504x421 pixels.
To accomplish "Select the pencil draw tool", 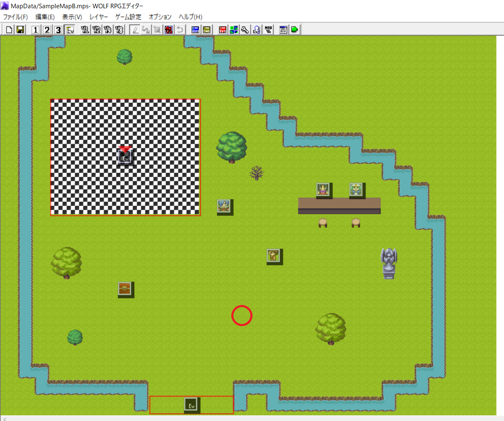I will pos(135,30).
